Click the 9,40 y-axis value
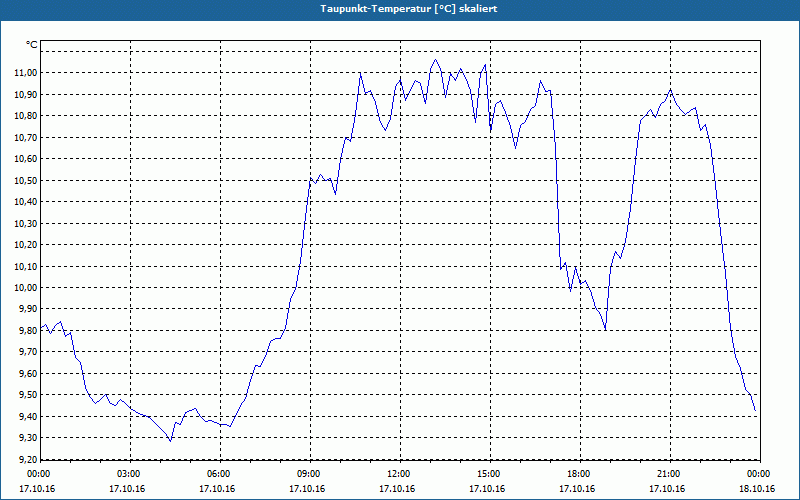 click(29, 417)
